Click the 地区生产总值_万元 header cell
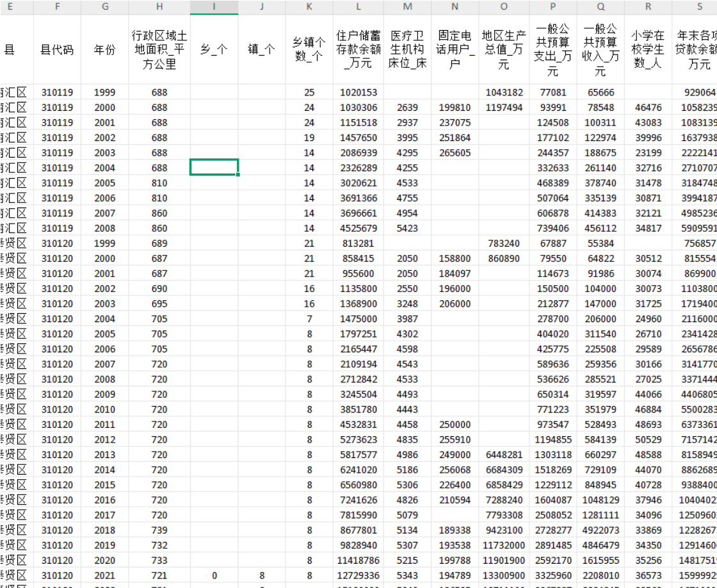Image resolution: width=717 pixels, height=588 pixels. tap(504, 49)
